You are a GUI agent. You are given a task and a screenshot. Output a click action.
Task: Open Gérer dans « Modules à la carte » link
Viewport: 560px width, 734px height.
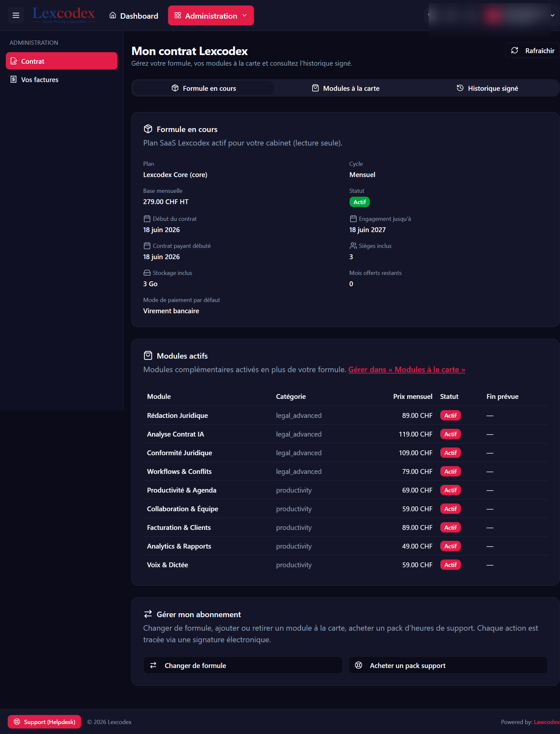pos(407,369)
